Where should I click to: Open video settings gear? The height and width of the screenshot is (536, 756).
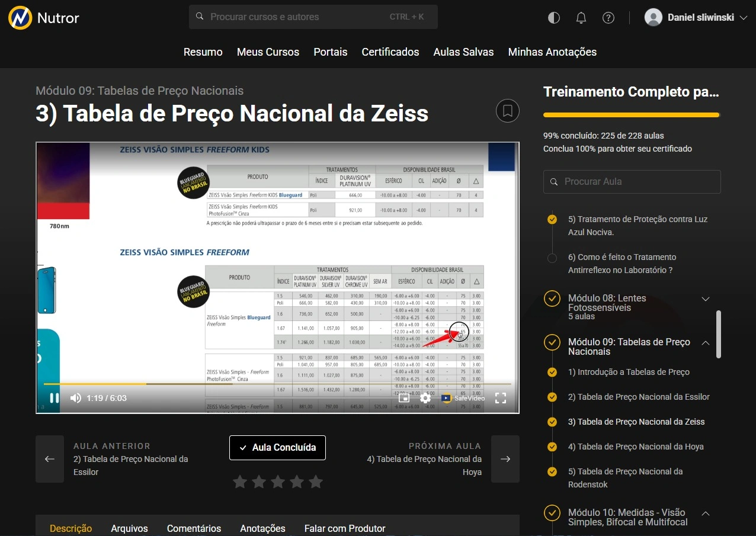(x=425, y=398)
